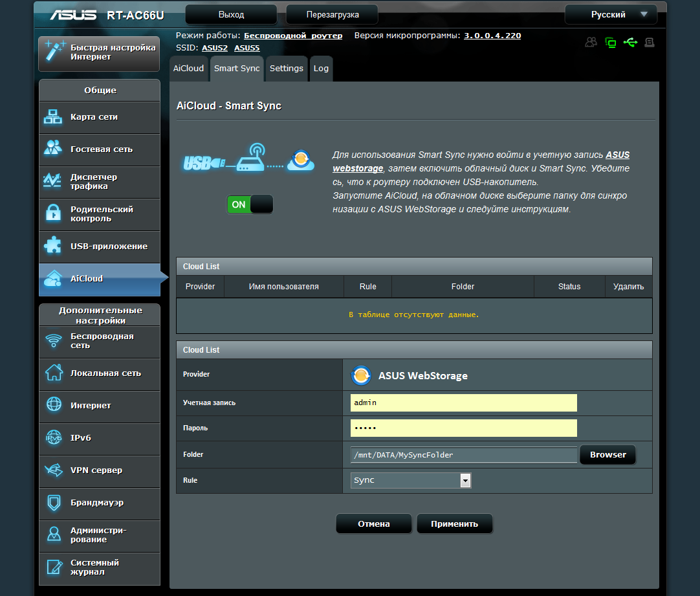Image resolution: width=700 pixels, height=596 pixels.
Task: Click the green network status icon
Action: (610, 43)
